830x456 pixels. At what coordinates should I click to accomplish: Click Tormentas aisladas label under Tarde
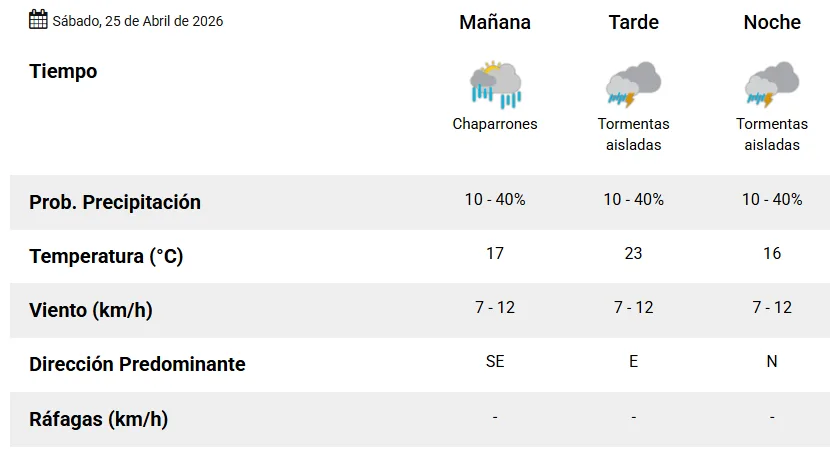(x=634, y=134)
